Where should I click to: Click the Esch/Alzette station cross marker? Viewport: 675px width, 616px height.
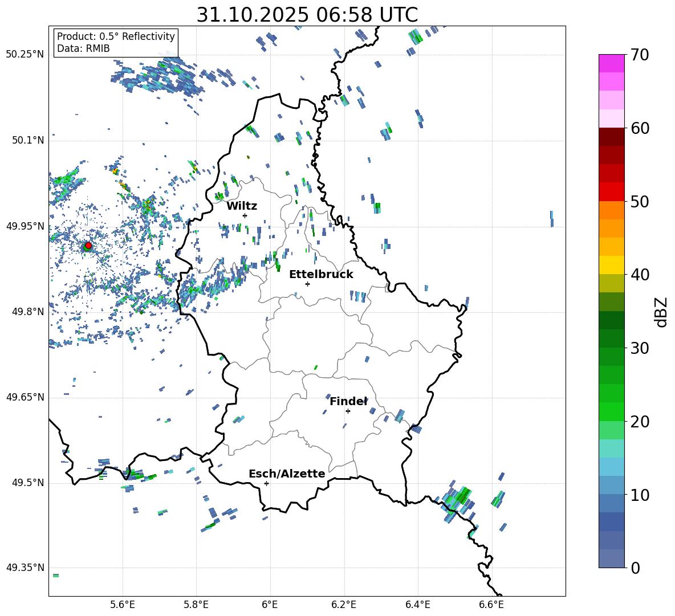[266, 483]
